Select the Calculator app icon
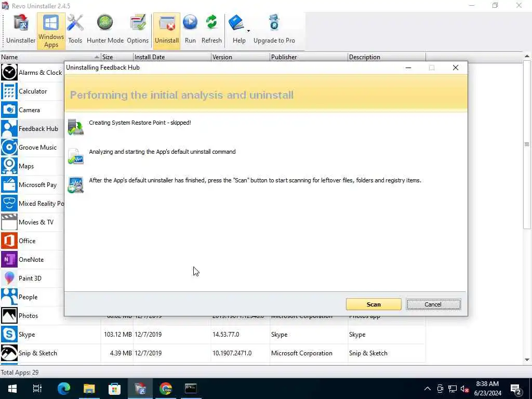 tap(9, 91)
